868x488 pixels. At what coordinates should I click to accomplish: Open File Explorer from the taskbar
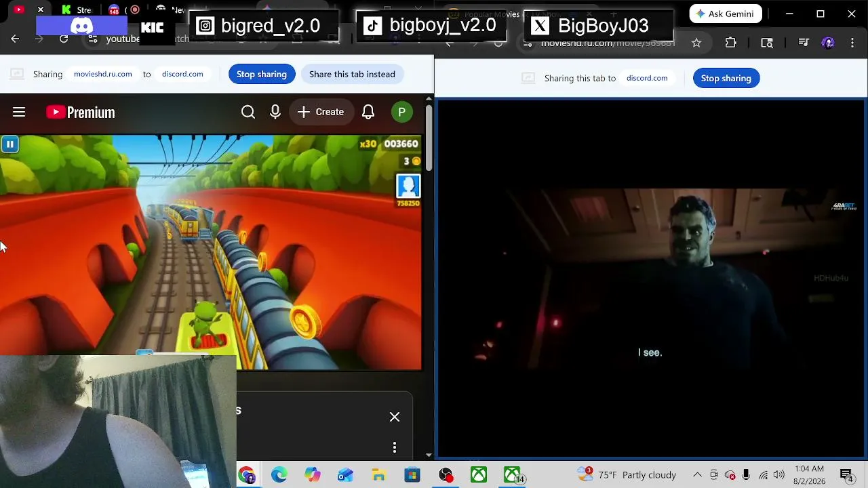click(379, 475)
